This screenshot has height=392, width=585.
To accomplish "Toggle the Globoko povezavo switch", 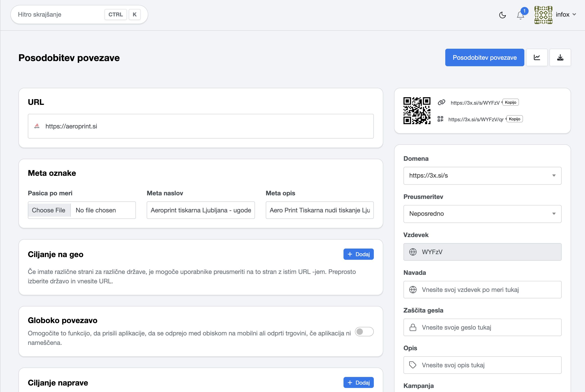I will point(364,332).
